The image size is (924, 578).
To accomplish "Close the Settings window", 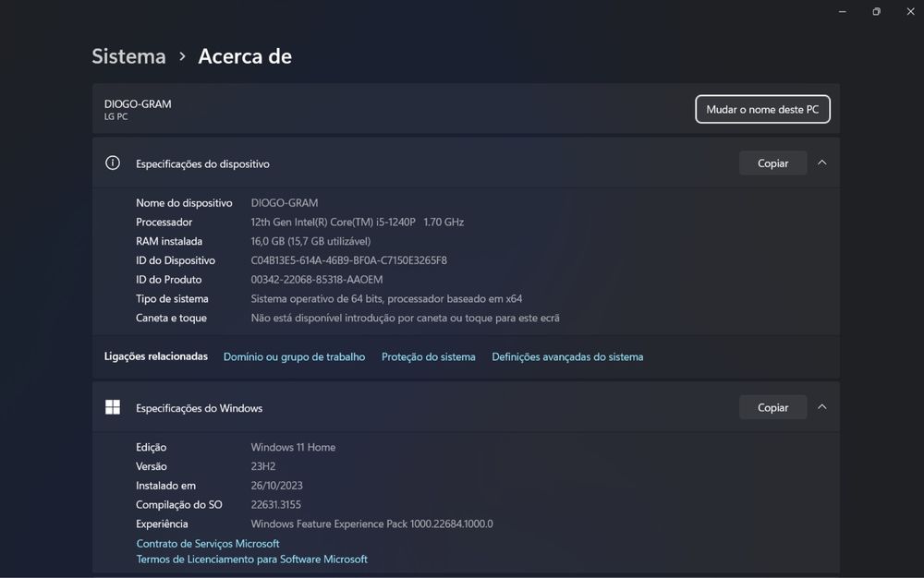I will pyautogui.click(x=910, y=12).
